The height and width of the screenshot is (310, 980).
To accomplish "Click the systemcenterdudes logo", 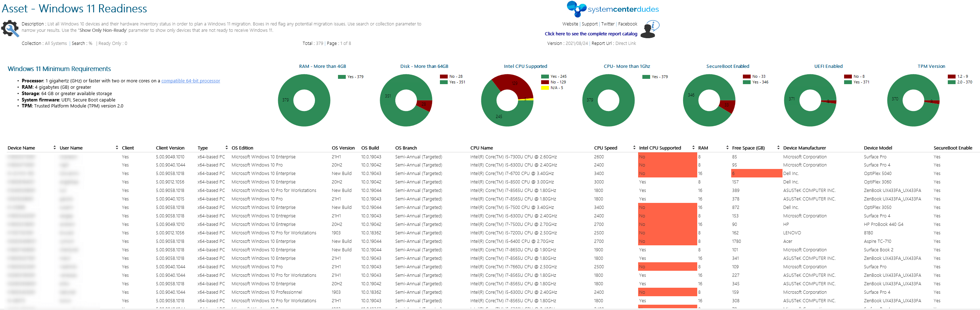I will (613, 9).
